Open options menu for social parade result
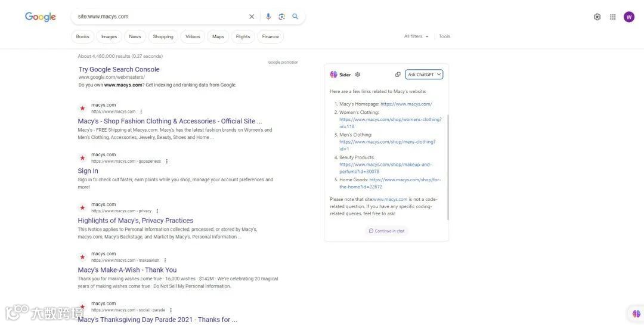644x325 pixels. click(171, 310)
